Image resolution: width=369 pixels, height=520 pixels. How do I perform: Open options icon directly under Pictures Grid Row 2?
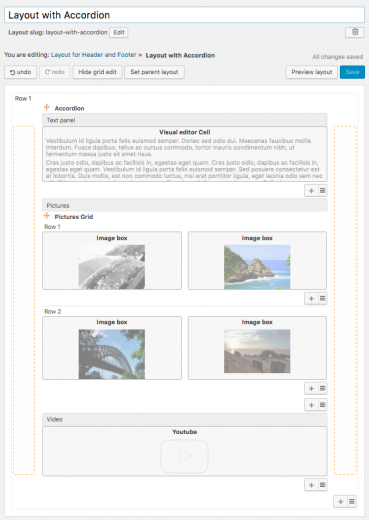(322, 388)
